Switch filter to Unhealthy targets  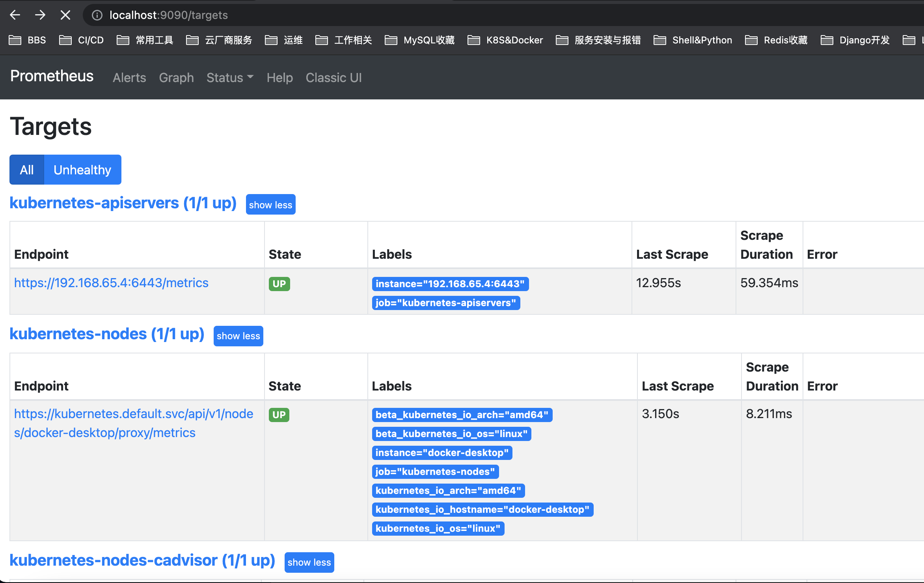coord(82,170)
